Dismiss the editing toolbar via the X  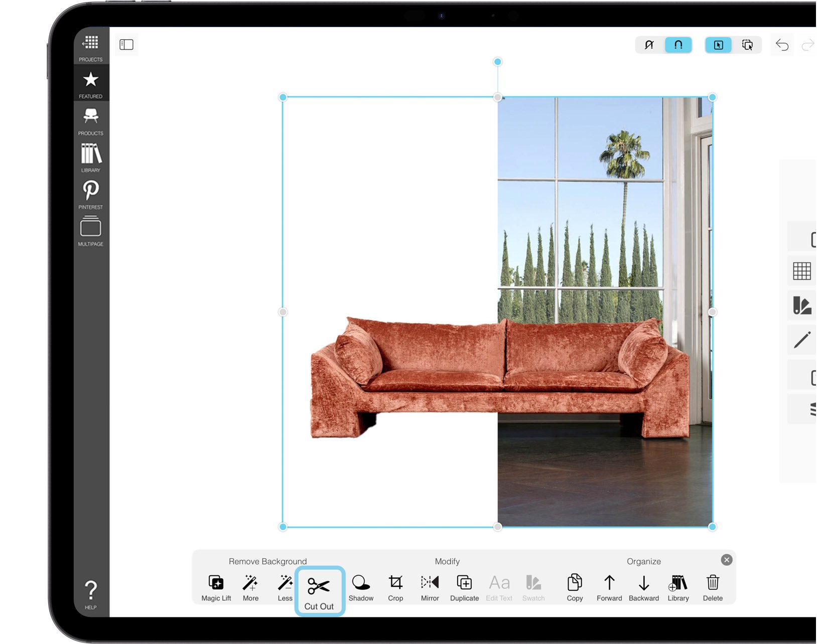[x=726, y=560]
